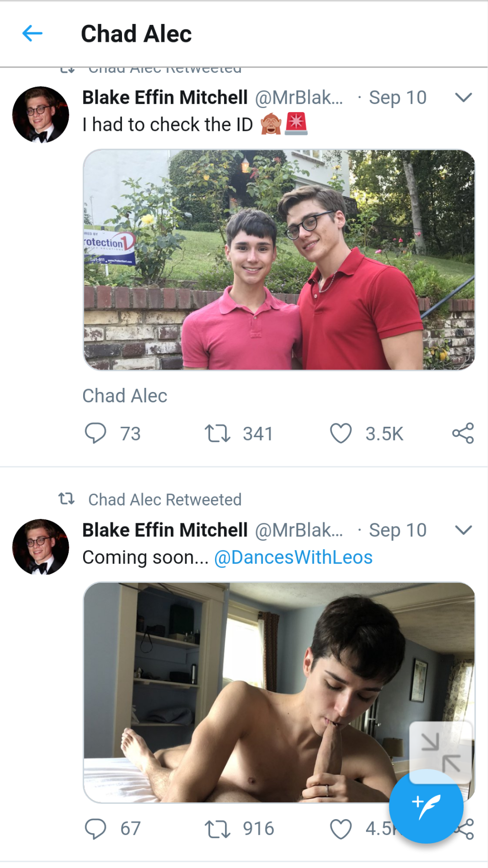Expand options chevron on the first tweet
488x868 pixels.
click(x=463, y=98)
